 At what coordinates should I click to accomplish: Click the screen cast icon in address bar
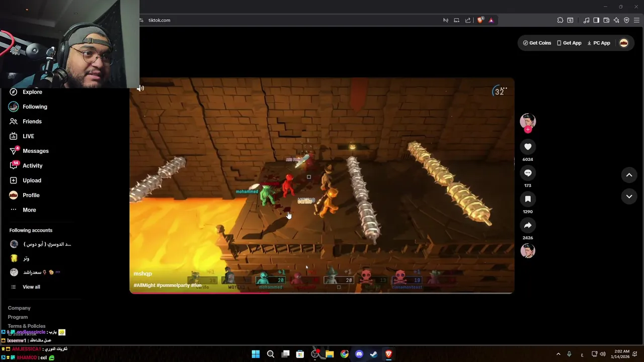[x=456, y=20]
